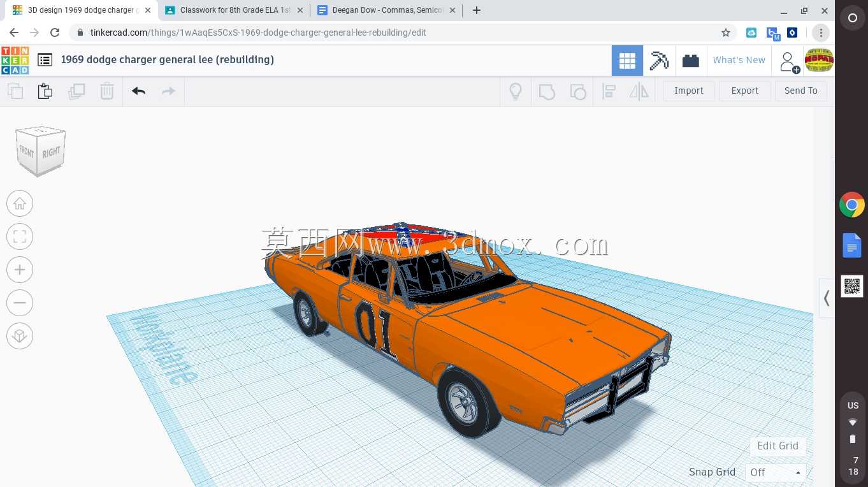
Task: Click the Copy icon in toolbar
Action: tap(15, 91)
